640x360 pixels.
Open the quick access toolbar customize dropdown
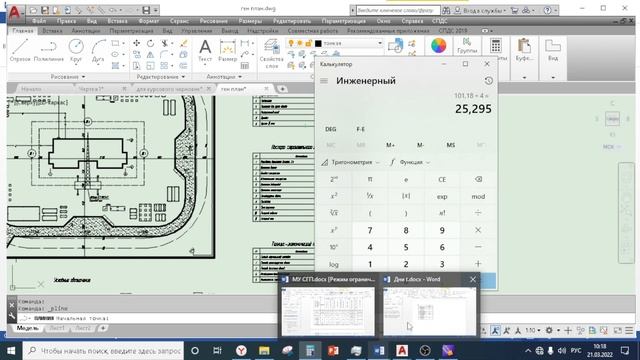156,10
